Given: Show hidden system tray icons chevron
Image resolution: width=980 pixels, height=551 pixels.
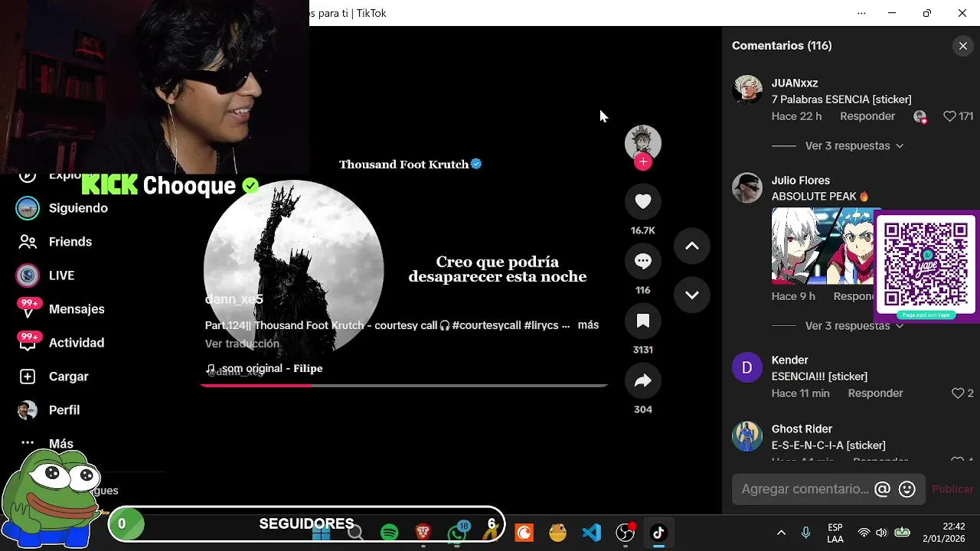Looking at the screenshot, I should coord(781,533).
